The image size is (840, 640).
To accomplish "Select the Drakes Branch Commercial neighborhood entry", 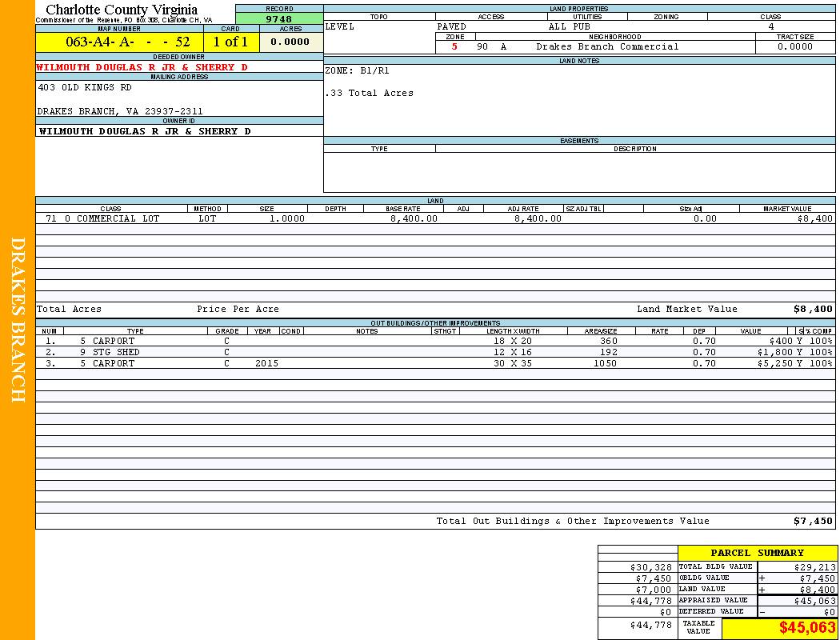I will 607,46.
